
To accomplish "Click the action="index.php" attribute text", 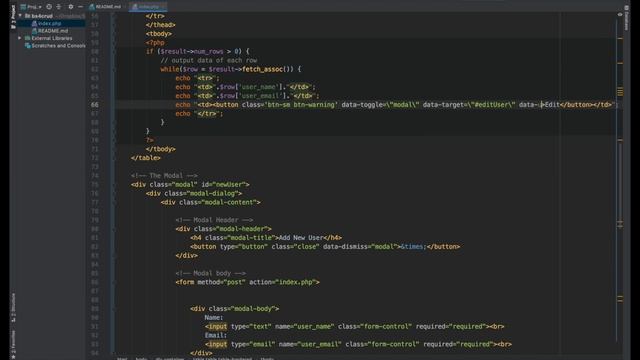I will pos(282,282).
